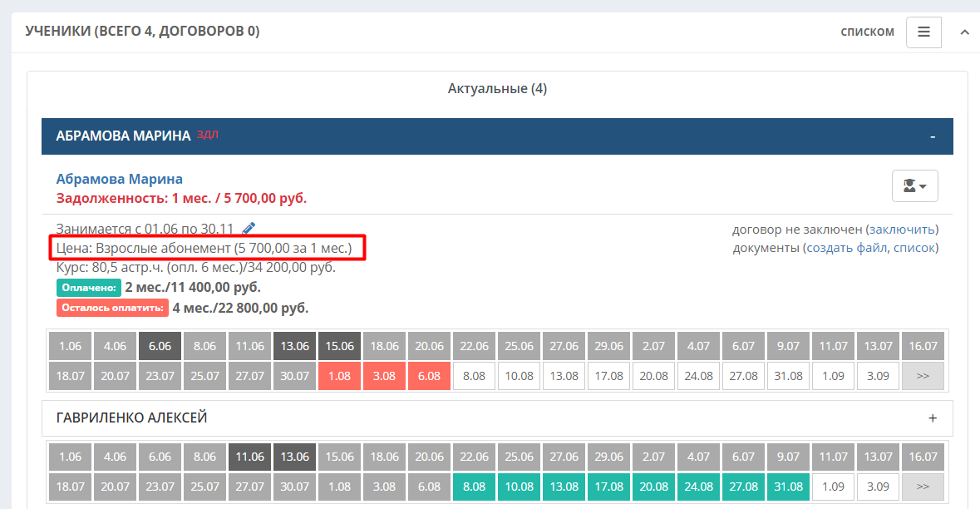Viewport: 980px width, 509px height.
Task: Click red 6.08 lesson in Абрамова Марина's schedule
Action: (x=430, y=376)
